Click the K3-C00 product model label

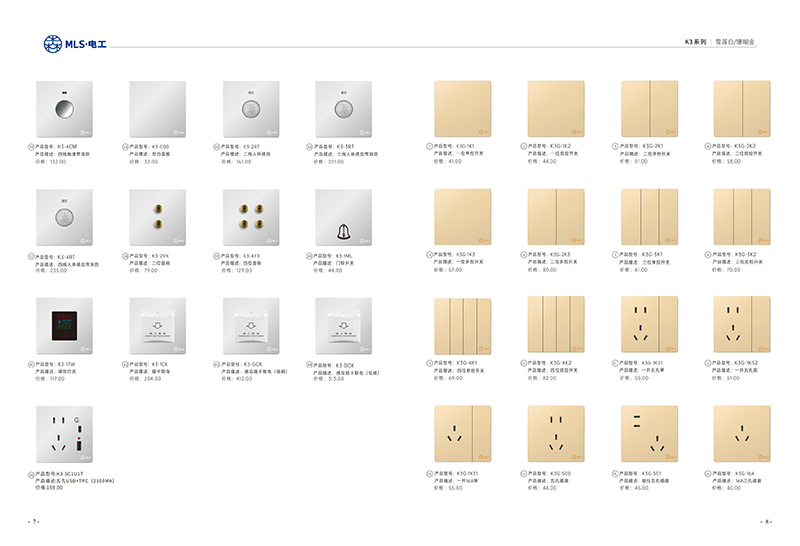[x=151, y=146]
